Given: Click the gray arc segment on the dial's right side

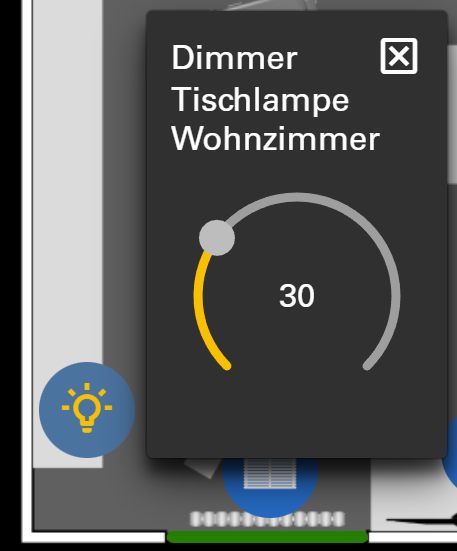Looking at the screenshot, I should (x=395, y=296).
